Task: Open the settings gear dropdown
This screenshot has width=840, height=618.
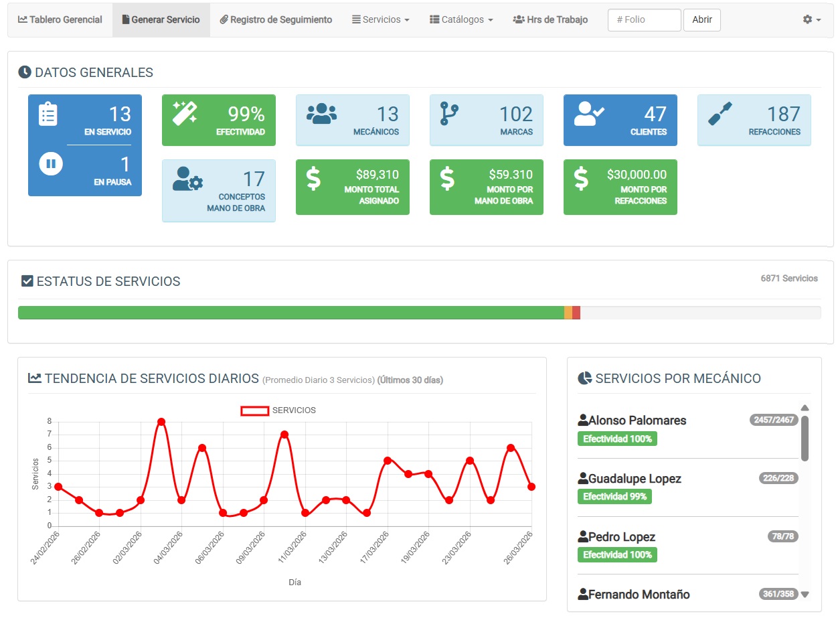Action: click(x=812, y=20)
